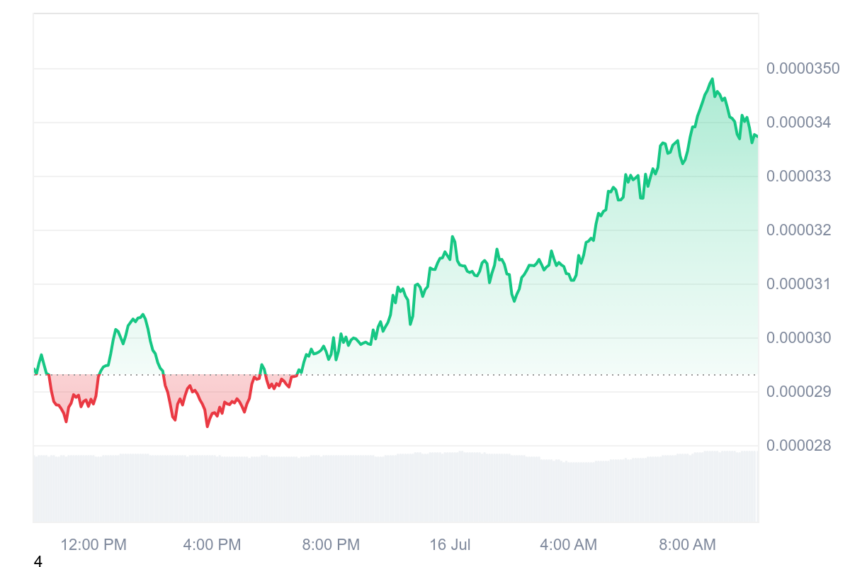Viewport: 850px width, 567px height.
Task: Click the lowest red dip near 4:00 PM
Action: point(207,426)
